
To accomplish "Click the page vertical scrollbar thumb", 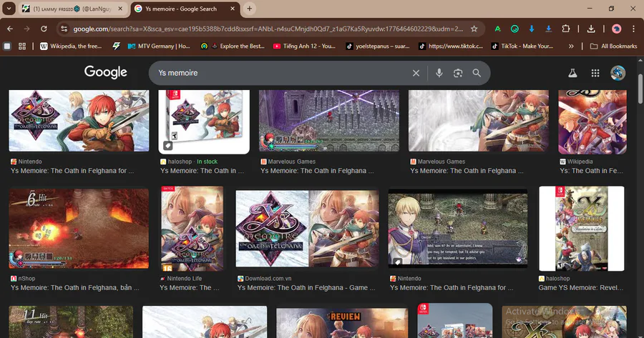I will point(640,89).
